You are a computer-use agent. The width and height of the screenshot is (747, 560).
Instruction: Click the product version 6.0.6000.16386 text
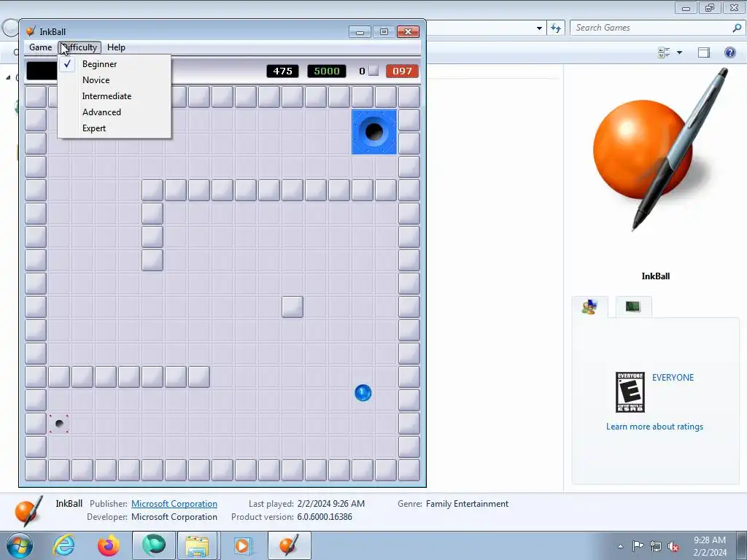point(325,517)
